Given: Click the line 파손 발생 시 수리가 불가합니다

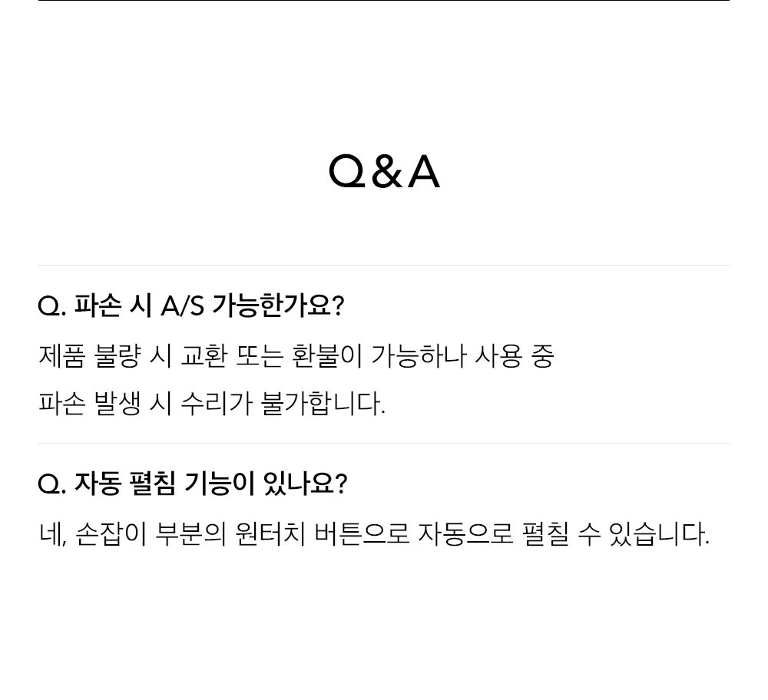Looking at the screenshot, I should coord(212,404).
